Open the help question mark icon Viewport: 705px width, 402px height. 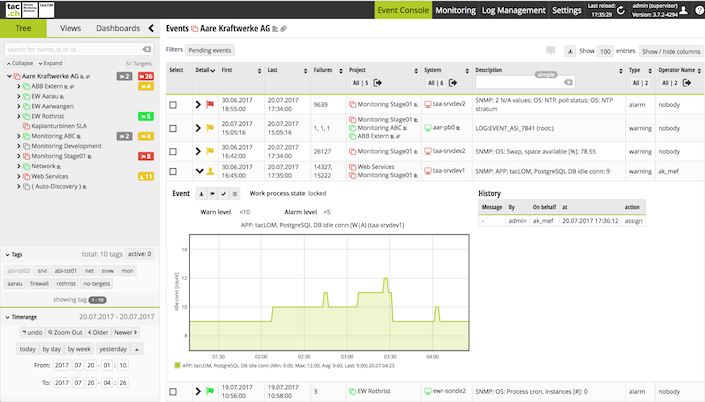point(699,10)
